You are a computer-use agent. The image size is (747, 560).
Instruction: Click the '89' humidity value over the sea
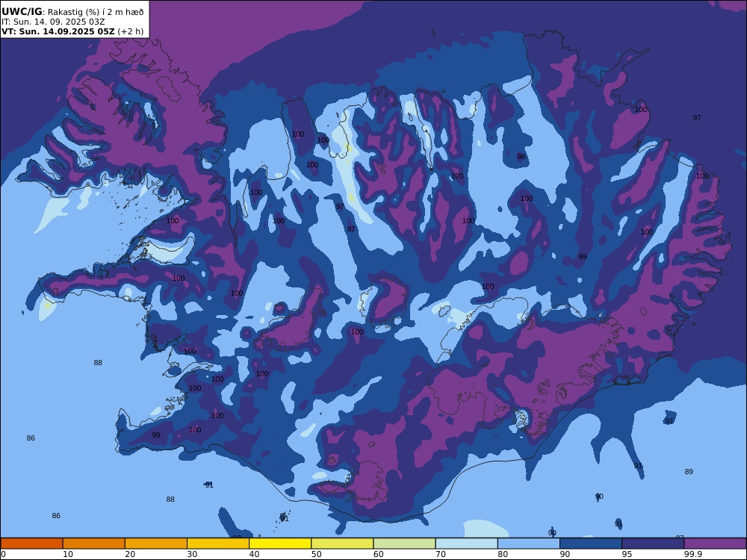[x=689, y=472]
